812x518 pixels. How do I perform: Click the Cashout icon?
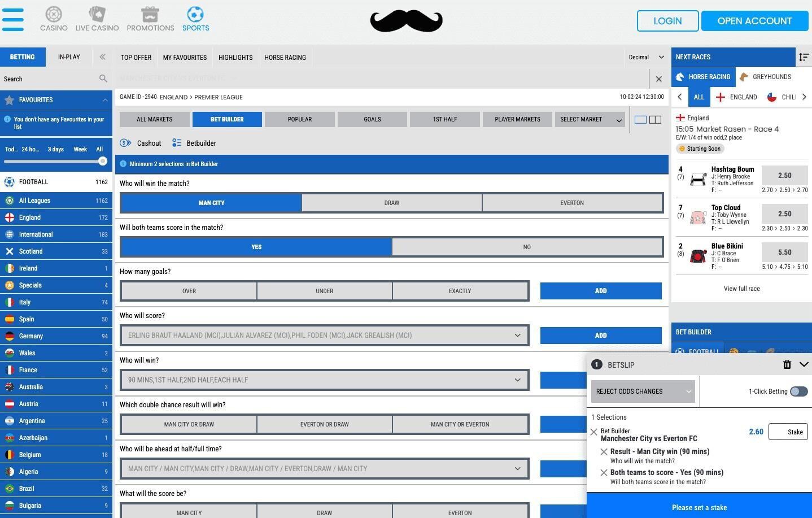point(125,143)
